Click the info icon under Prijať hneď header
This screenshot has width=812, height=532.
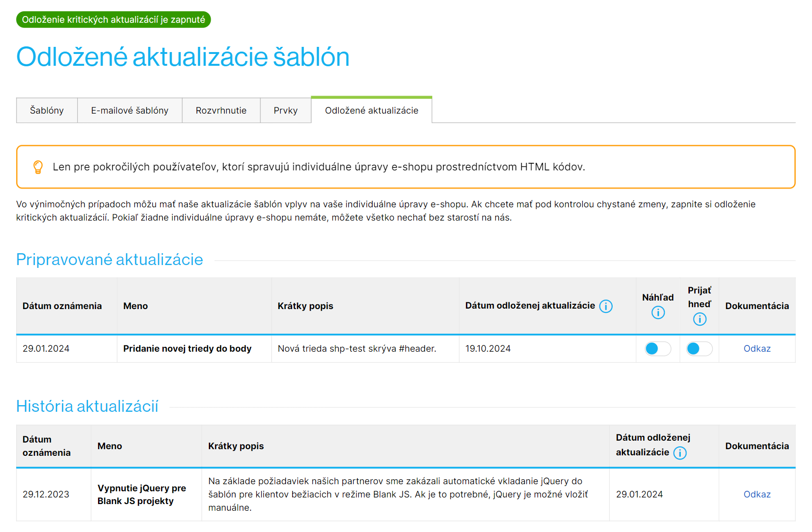[699, 319]
